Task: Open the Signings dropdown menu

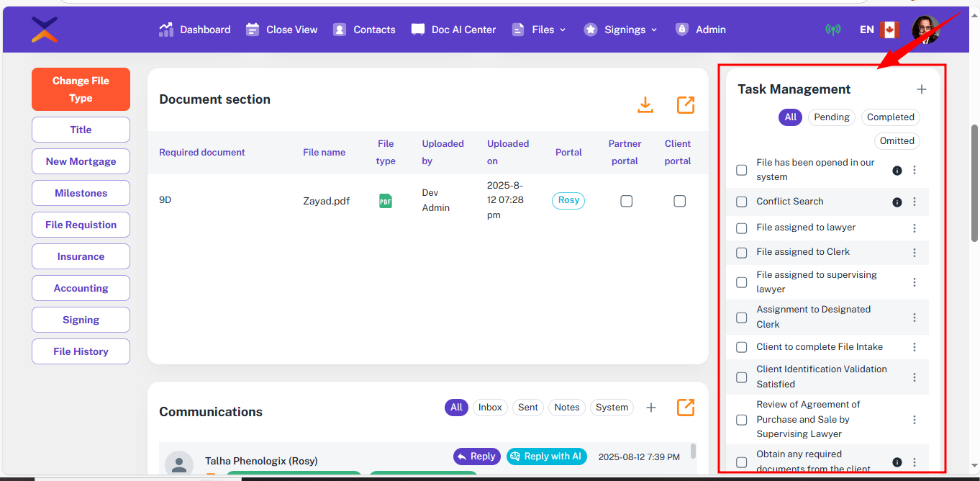Action: pyautogui.click(x=621, y=30)
